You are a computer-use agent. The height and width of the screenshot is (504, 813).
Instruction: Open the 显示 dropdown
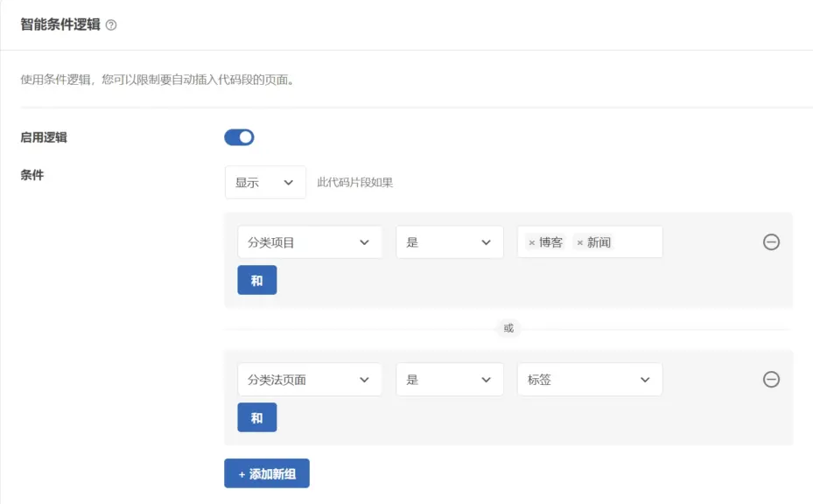click(265, 182)
